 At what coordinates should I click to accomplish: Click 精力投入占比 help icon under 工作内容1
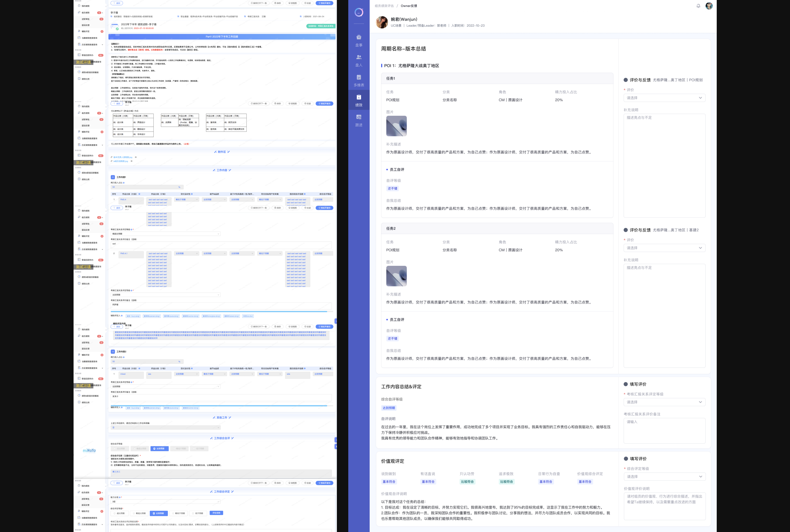pos(124,183)
